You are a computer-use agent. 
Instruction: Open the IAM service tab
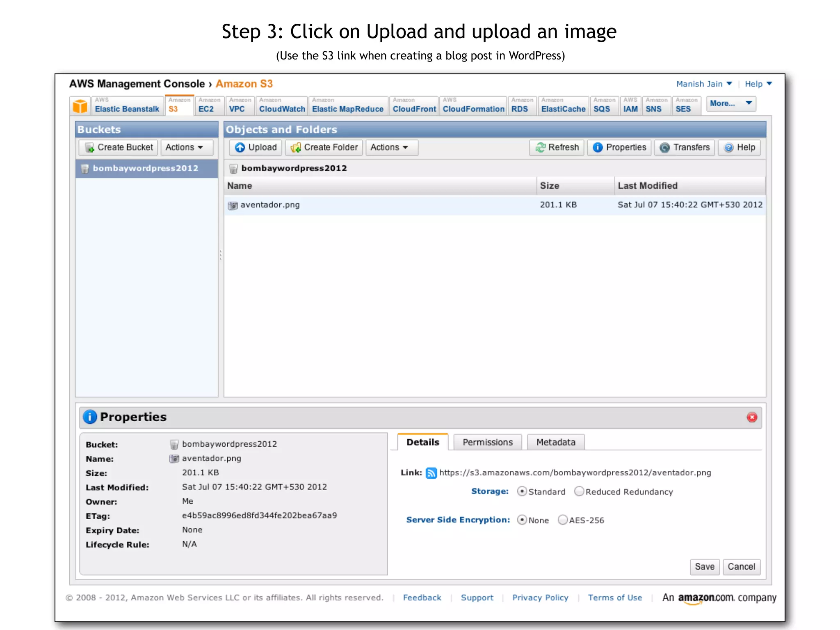630,105
